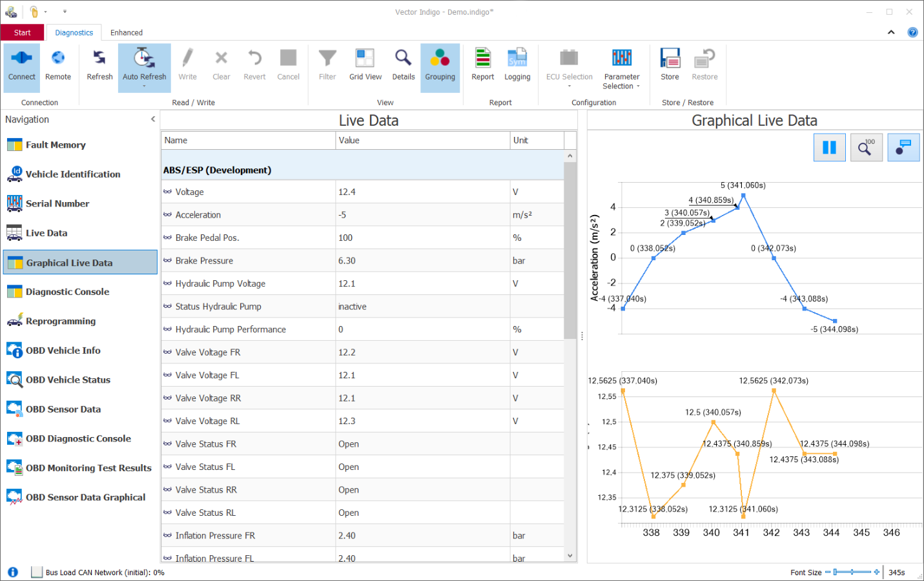This screenshot has width=924, height=581.
Task: Click the hand tool icon in title bar
Action: (x=34, y=12)
